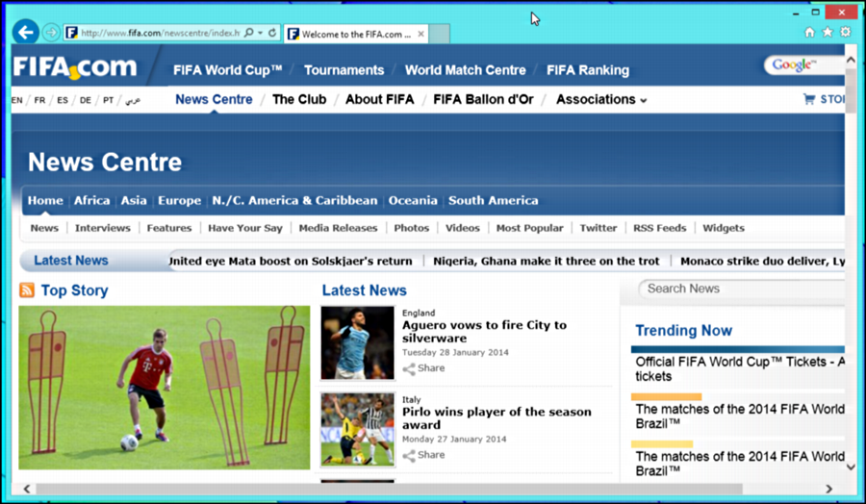Viewport: 866px width, 504px height.
Task: Close the Welcome to the FIFA.com tab
Action: pyautogui.click(x=420, y=34)
